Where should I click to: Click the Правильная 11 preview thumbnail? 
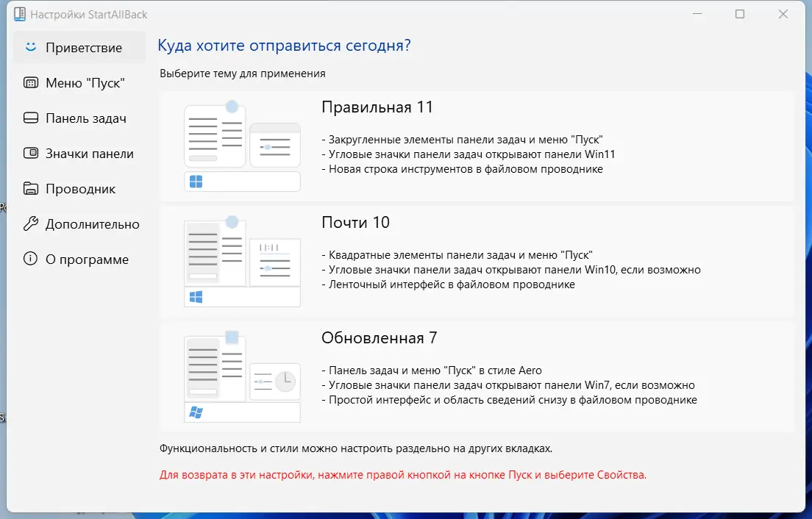coord(243,146)
